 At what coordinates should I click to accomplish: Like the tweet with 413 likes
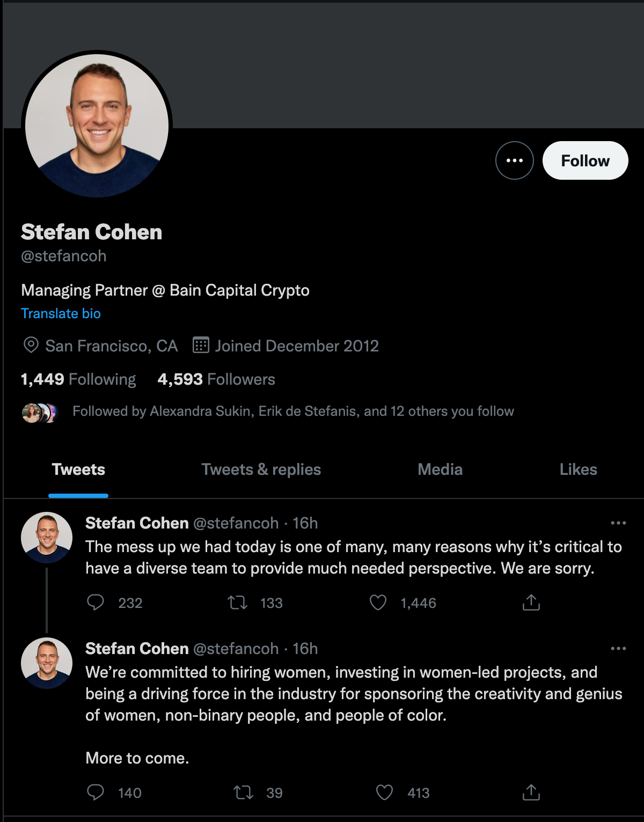(x=384, y=792)
